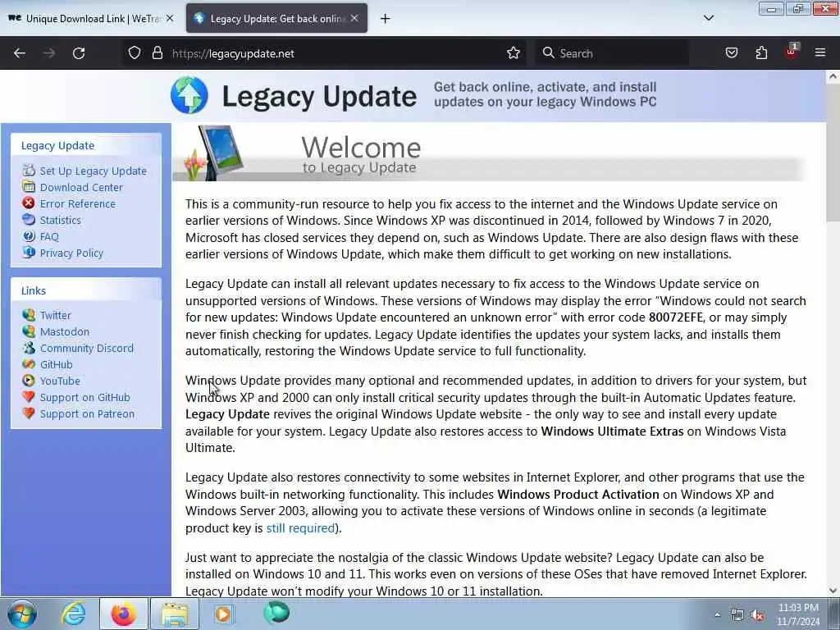Open Windows Media Player from taskbar
The image size is (840, 630).
pos(225,614)
